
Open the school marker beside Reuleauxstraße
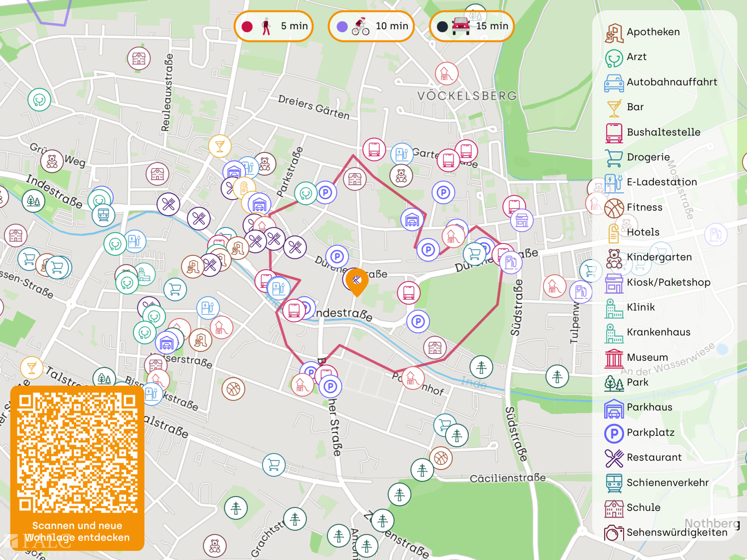139,59
